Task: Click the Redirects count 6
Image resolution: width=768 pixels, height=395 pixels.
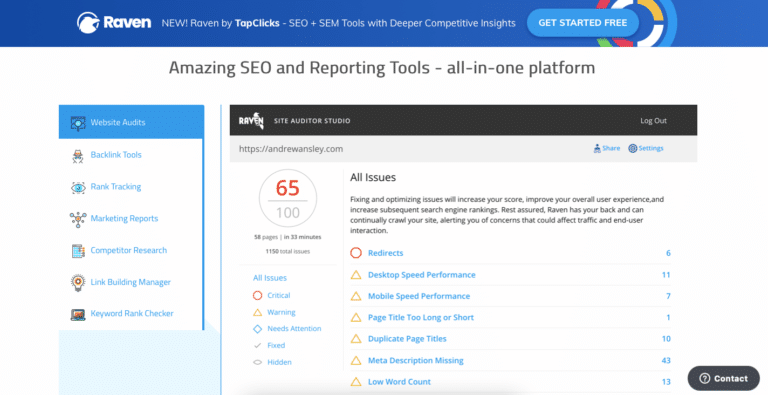Action: coord(668,253)
